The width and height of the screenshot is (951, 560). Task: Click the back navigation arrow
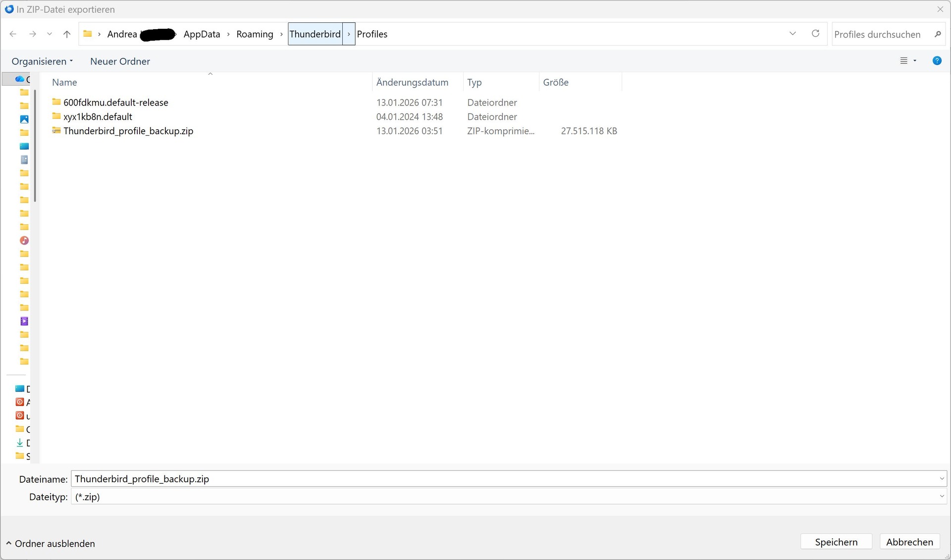coord(13,34)
